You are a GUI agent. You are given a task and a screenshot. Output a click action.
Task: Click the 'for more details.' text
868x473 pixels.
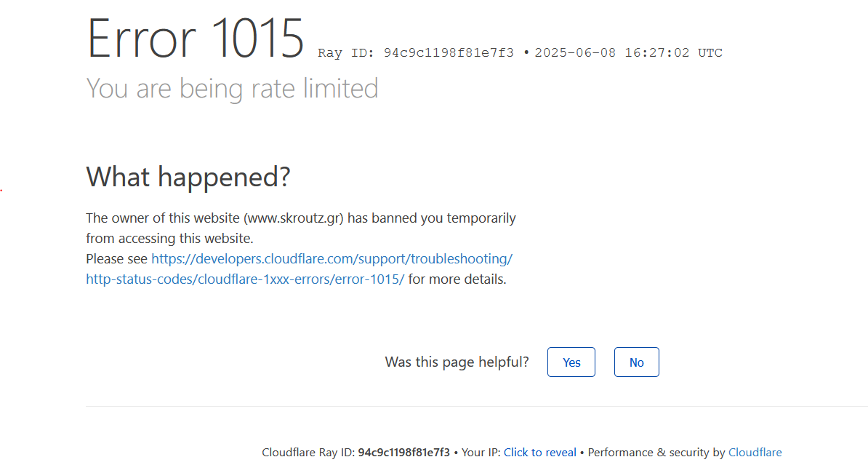click(x=457, y=279)
